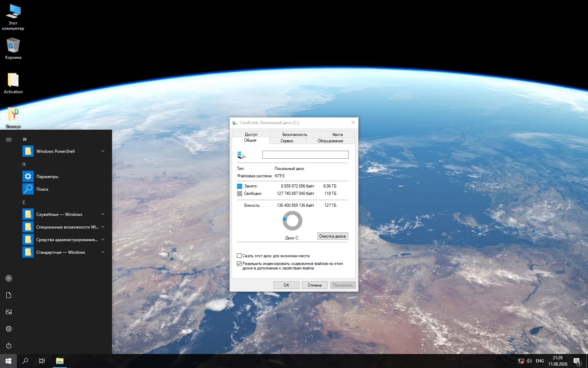Open the notification center icon
Viewport: 588px width, 368px height.
[577, 361]
